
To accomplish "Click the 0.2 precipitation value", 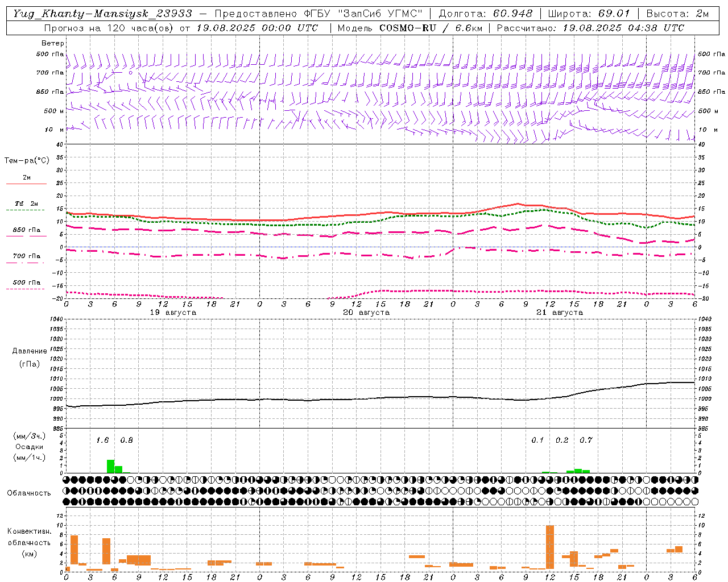I will tap(562, 440).
